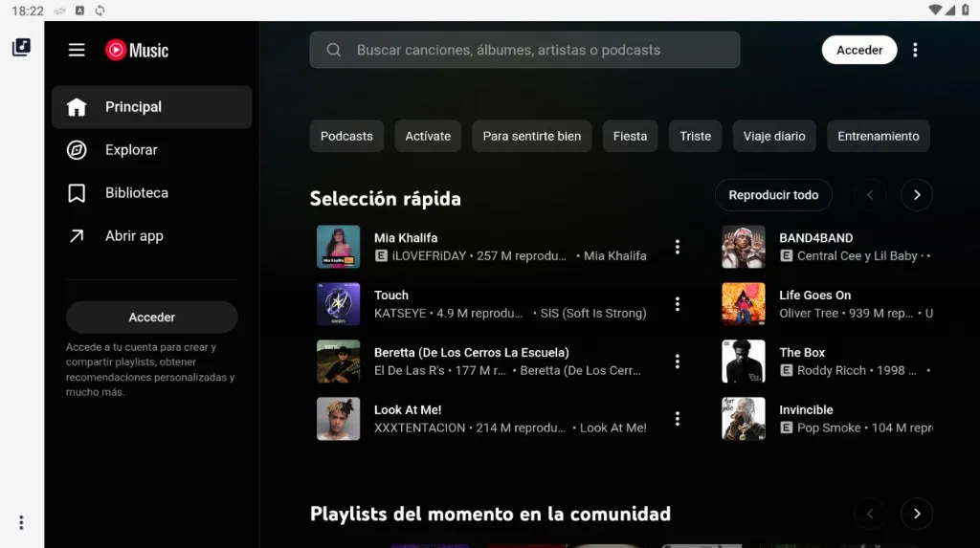Open Biblioteca in the sidebar
This screenshot has width=980, height=548.
(152, 193)
